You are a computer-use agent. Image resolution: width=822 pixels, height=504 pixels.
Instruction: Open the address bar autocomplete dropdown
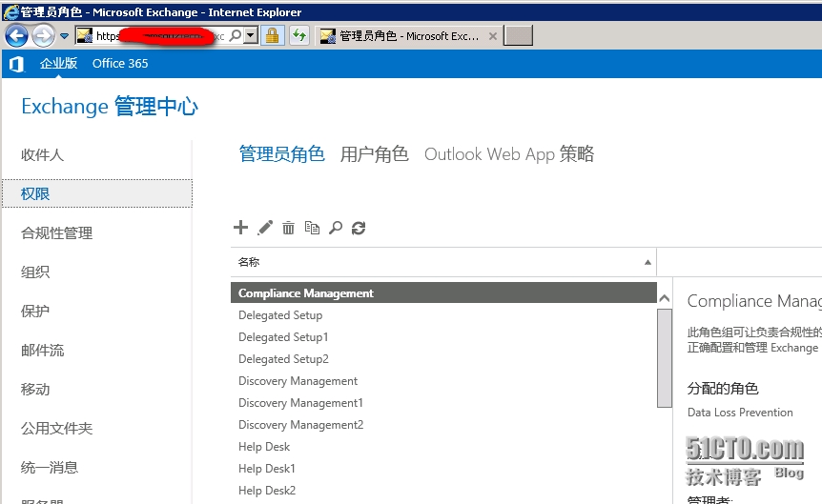(x=251, y=35)
